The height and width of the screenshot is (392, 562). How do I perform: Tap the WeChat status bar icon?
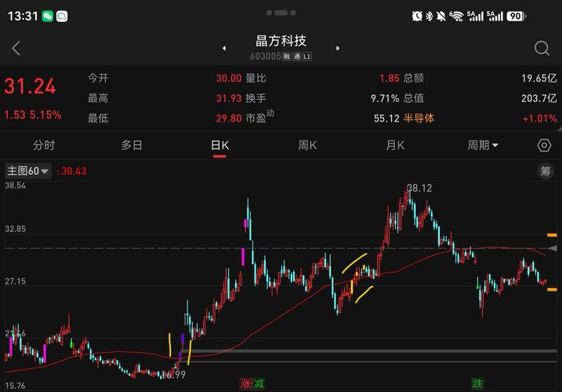tap(48, 16)
